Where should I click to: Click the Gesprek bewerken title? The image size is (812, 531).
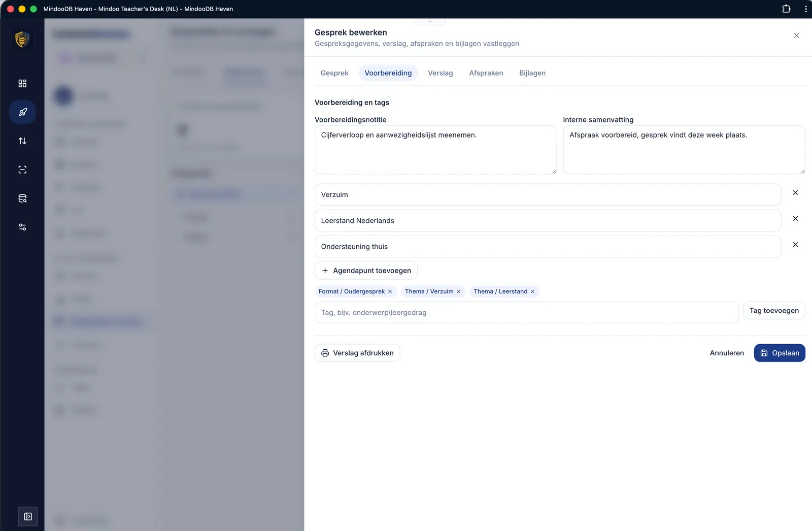[351, 32]
